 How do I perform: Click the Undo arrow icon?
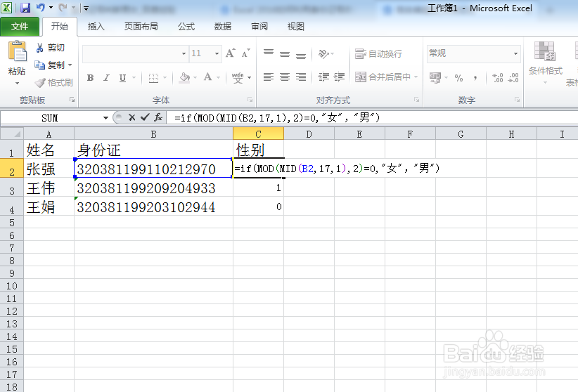coord(41,7)
